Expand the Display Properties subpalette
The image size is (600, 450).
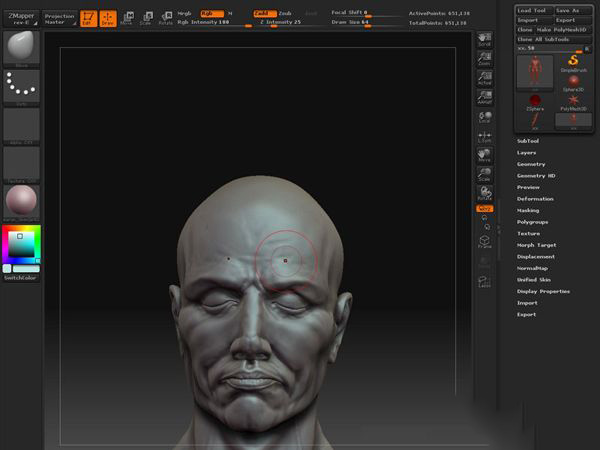pos(543,291)
